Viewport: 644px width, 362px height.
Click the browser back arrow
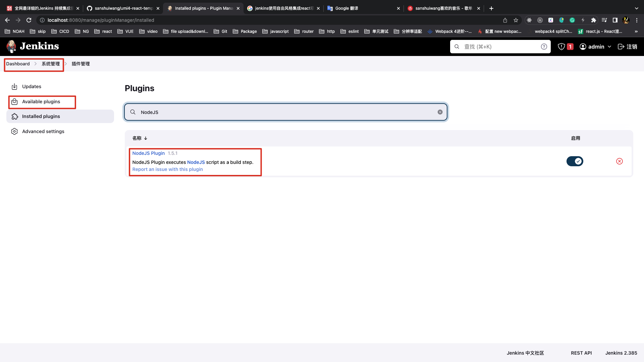[7, 20]
